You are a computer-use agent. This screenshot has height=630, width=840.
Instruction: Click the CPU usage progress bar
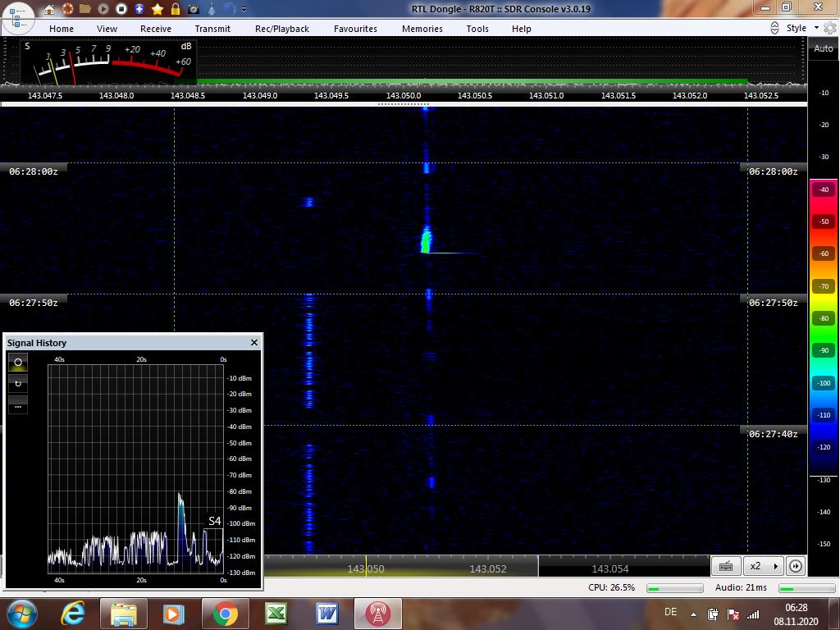pyautogui.click(x=675, y=588)
